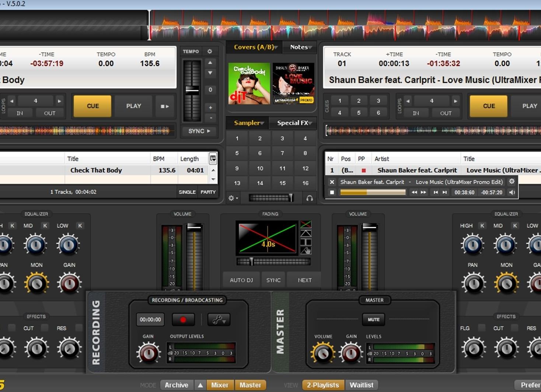Select the triangle fading curve icon
The image size is (541, 392).
[306, 233]
